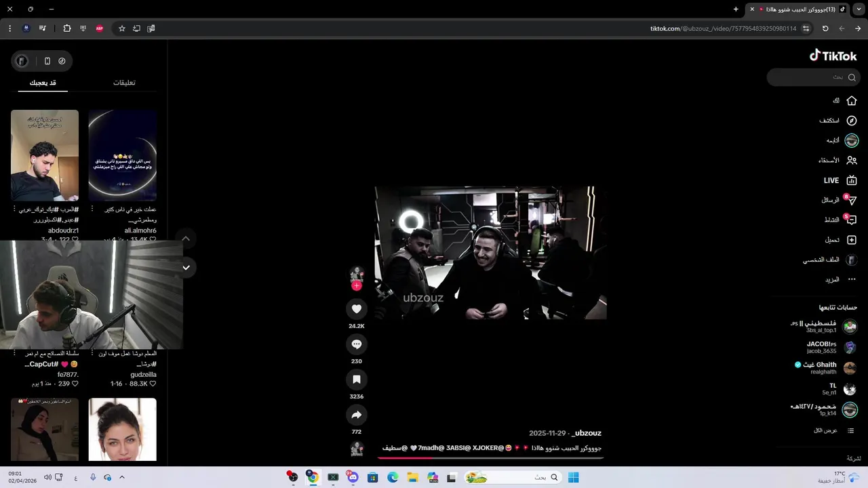Image resolution: width=868 pixels, height=488 pixels.
Task: Open Microsoft Edge in taskbar
Action: point(393,477)
